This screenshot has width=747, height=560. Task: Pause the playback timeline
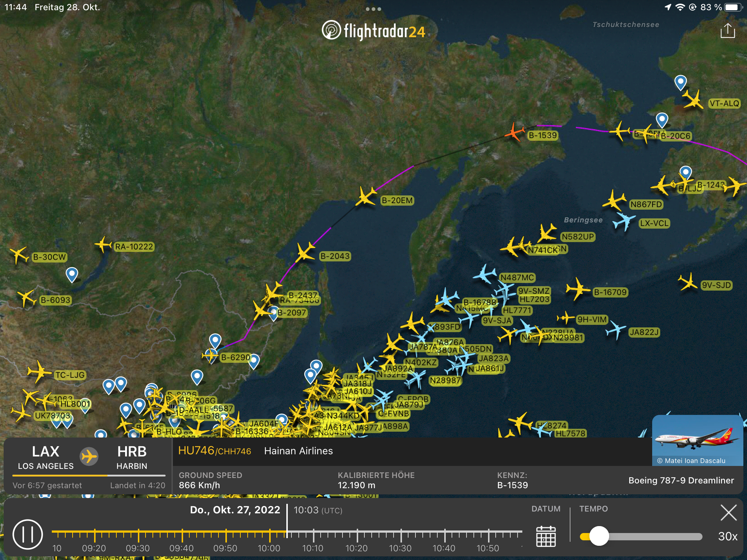pos(28,534)
